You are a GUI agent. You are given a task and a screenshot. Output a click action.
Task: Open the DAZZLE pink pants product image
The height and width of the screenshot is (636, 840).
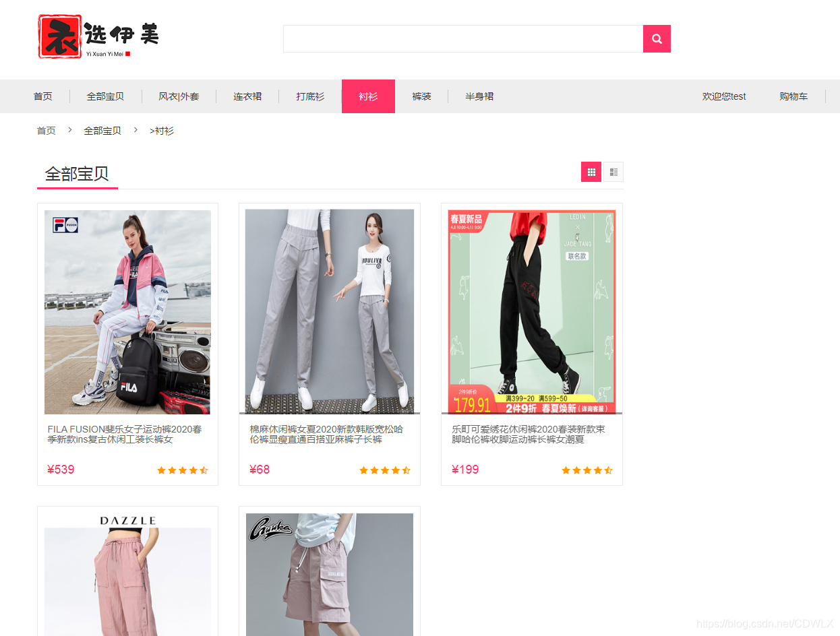coord(127,575)
